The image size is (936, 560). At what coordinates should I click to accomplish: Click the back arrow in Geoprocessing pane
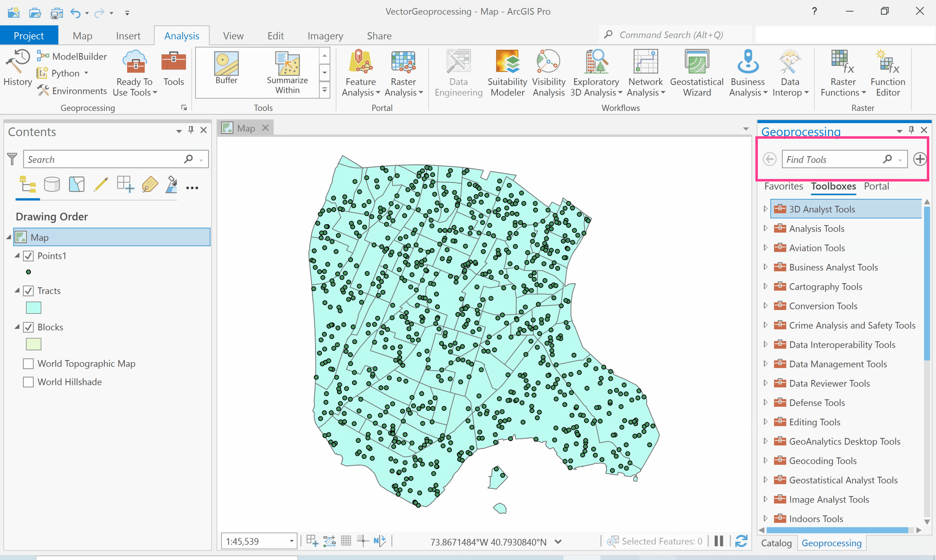pyautogui.click(x=769, y=159)
